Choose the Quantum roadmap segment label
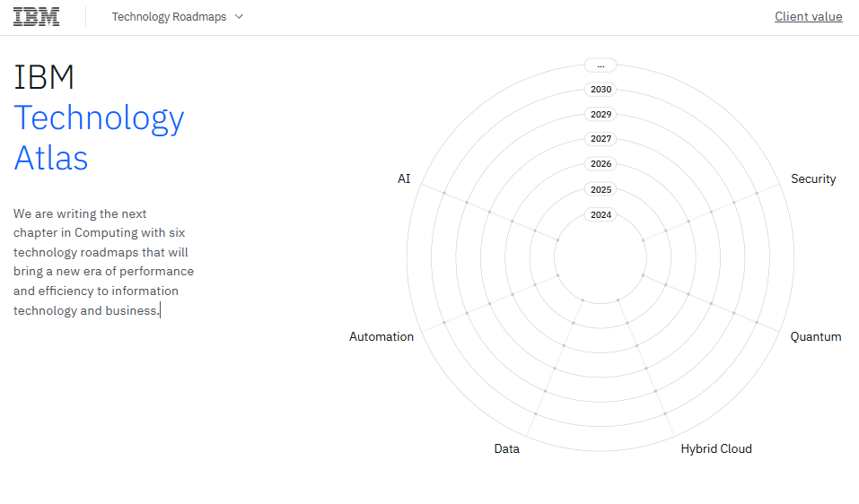 pyautogui.click(x=815, y=336)
